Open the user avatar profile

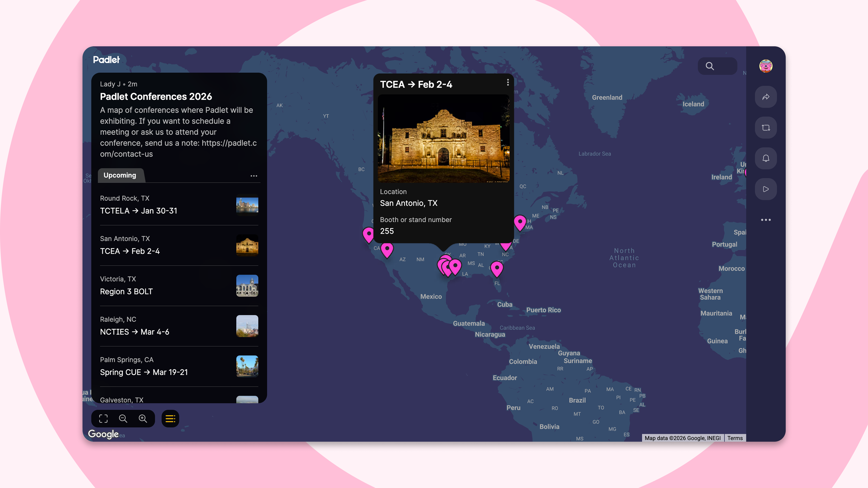pyautogui.click(x=766, y=66)
